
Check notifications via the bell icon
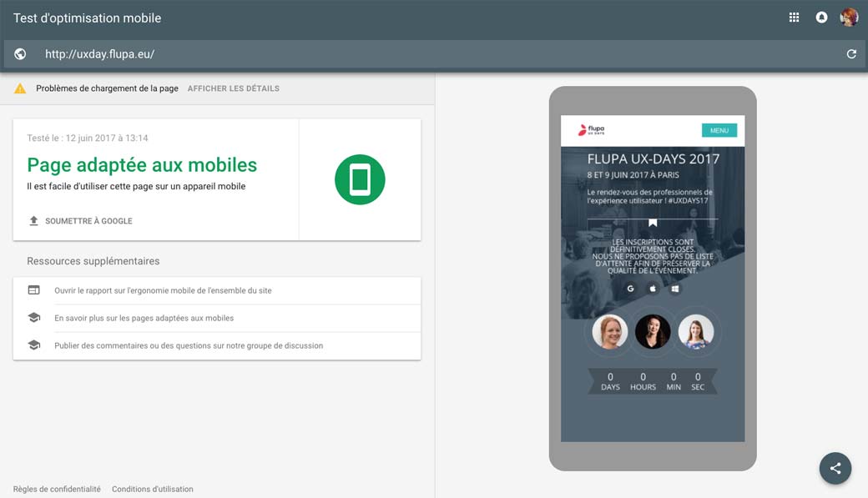pyautogui.click(x=821, y=17)
